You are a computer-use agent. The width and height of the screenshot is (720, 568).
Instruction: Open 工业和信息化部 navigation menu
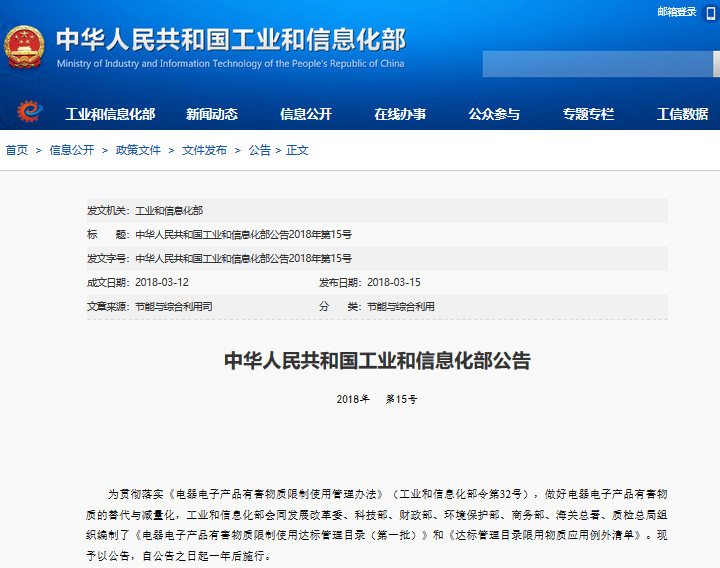(110, 114)
